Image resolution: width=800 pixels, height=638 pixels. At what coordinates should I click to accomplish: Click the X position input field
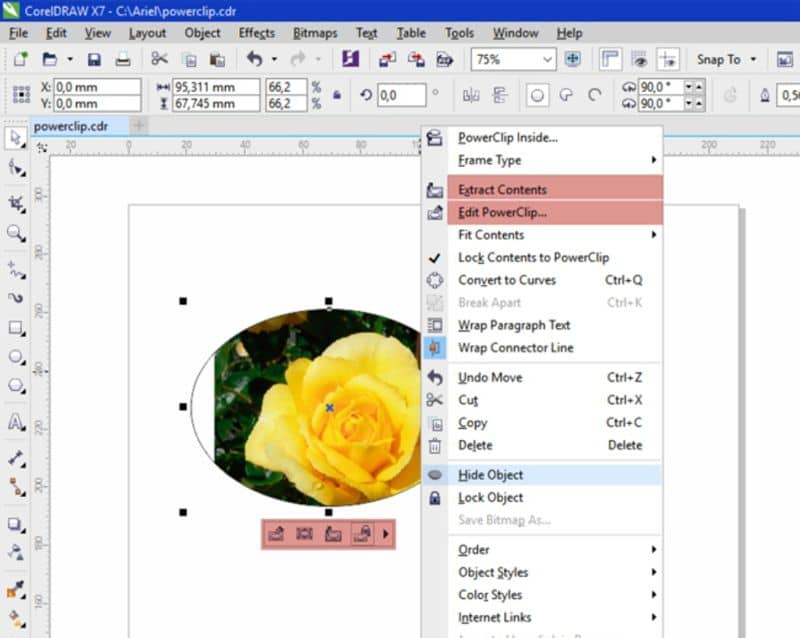point(97,87)
